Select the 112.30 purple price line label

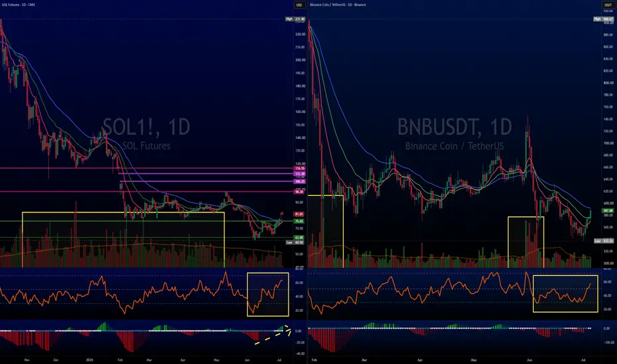299,173
